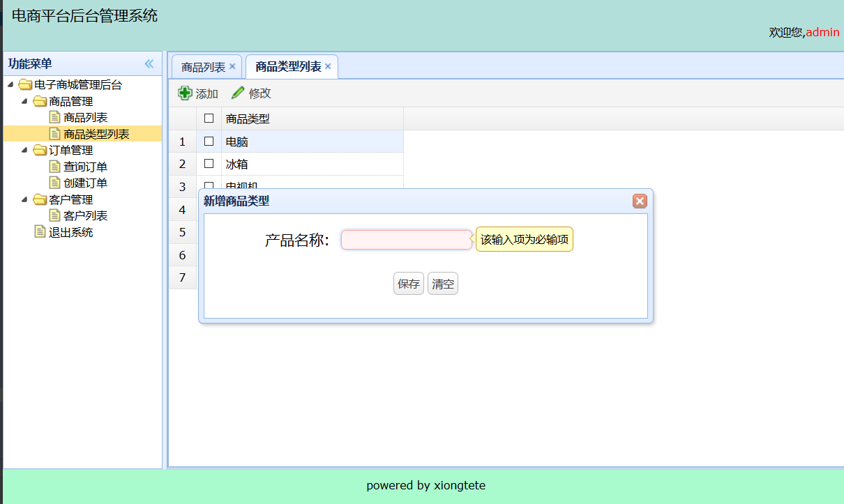844x504 pixels.
Task: Click the document icon beside 创建订单
Action: [x=54, y=183]
